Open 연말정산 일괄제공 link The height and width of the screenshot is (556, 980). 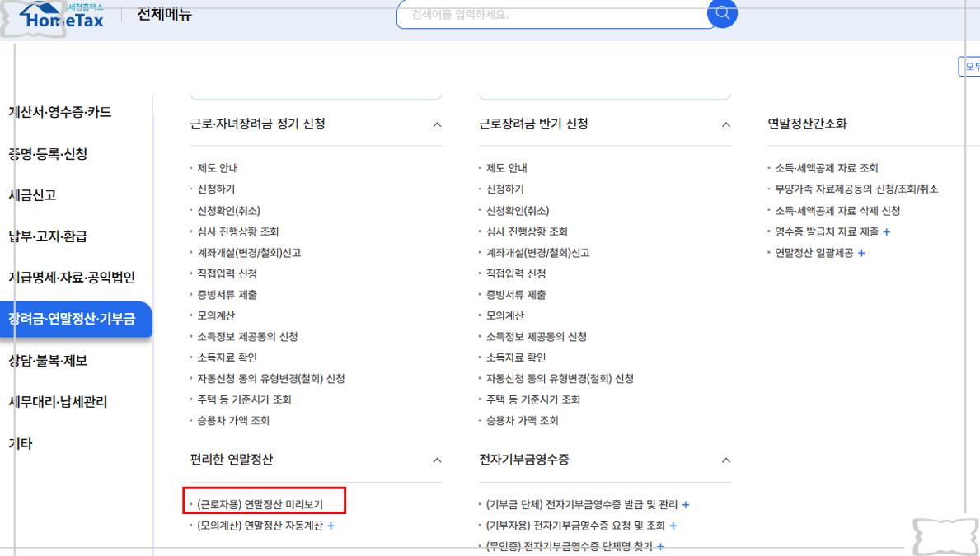[x=814, y=253]
